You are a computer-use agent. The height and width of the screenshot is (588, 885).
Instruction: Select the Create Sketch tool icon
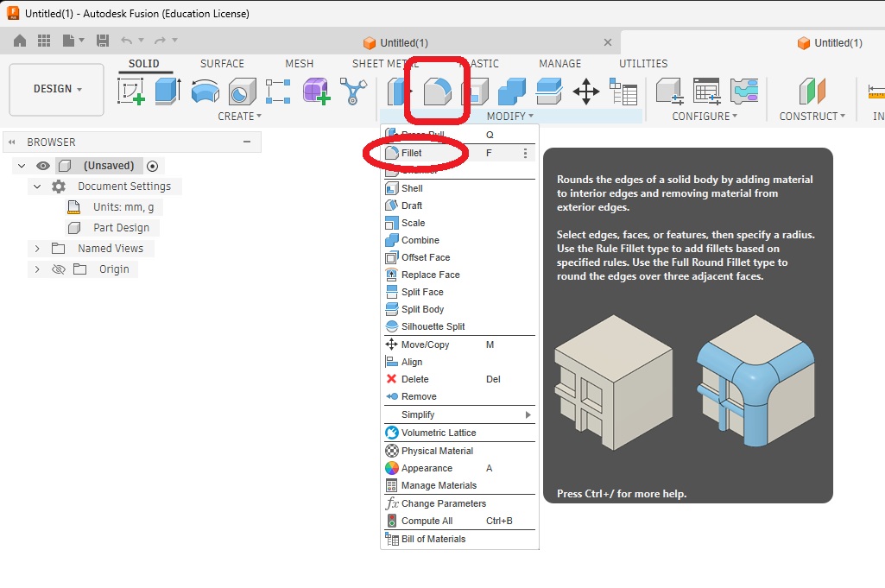coord(131,92)
